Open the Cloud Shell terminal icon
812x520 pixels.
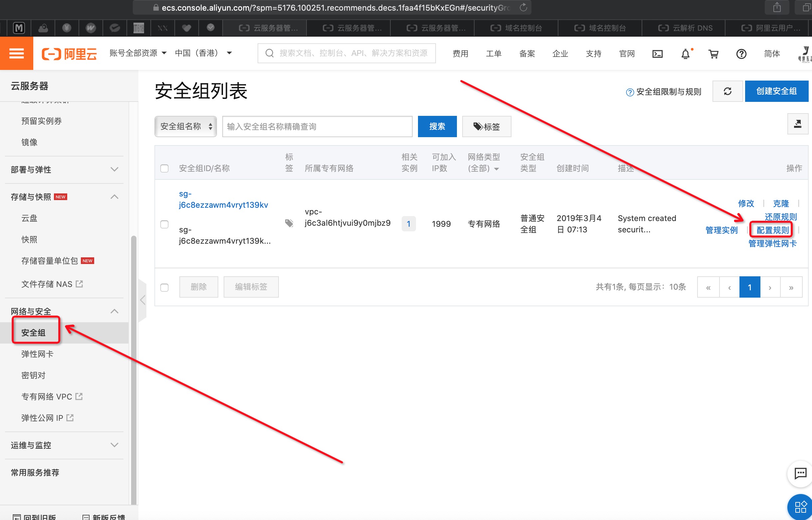657,54
